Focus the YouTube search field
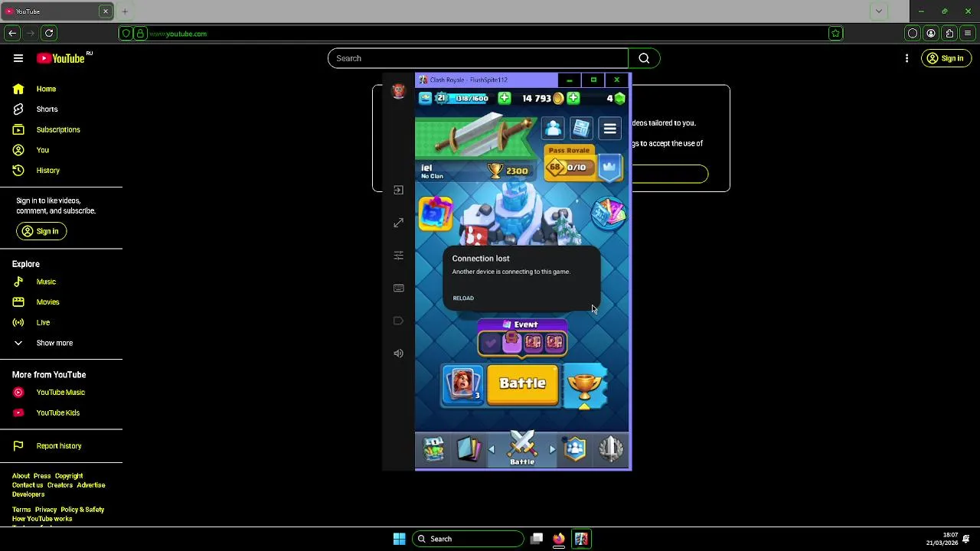 pyautogui.click(x=478, y=58)
